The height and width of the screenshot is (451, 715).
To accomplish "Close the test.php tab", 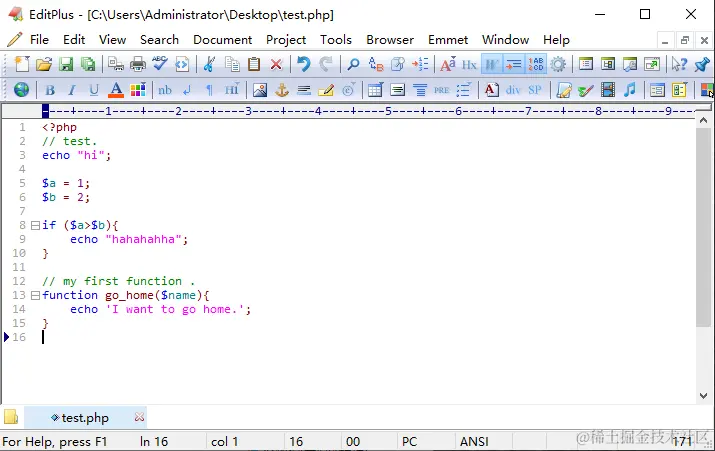I will pos(139,417).
